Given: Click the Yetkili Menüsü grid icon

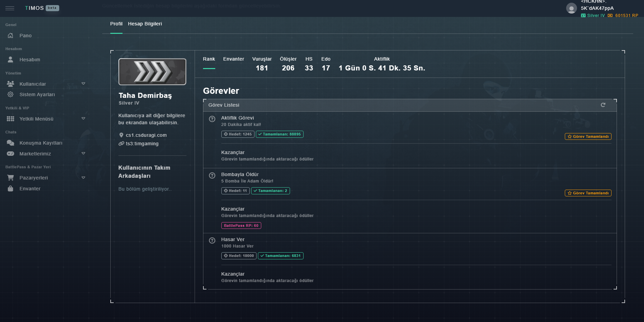Looking at the screenshot, I should tap(10, 119).
